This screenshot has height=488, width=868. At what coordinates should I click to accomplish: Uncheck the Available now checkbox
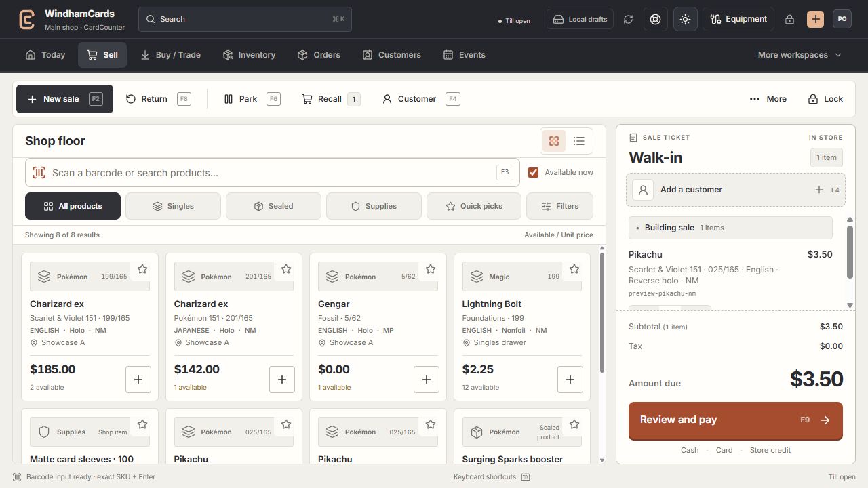[534, 172]
